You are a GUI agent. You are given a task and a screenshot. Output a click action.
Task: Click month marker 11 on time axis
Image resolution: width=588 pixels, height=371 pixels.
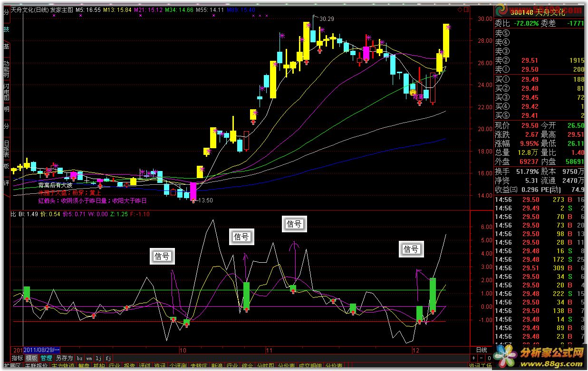pyautogui.click(x=269, y=350)
